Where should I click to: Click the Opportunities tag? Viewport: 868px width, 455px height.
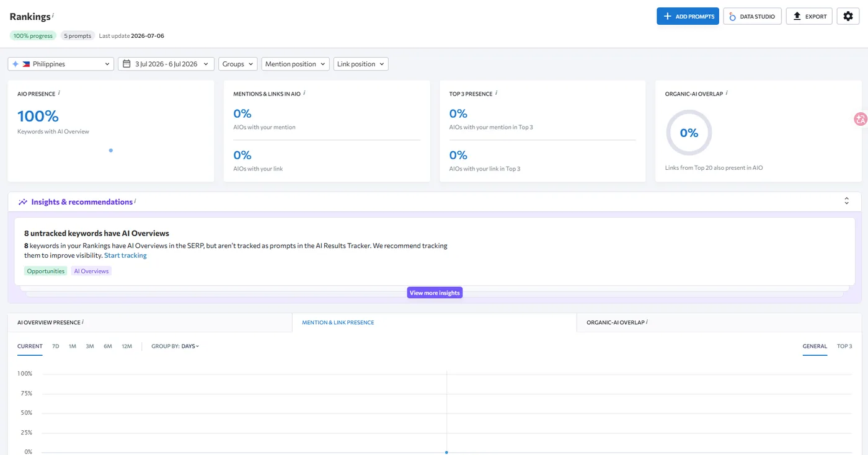46,271
